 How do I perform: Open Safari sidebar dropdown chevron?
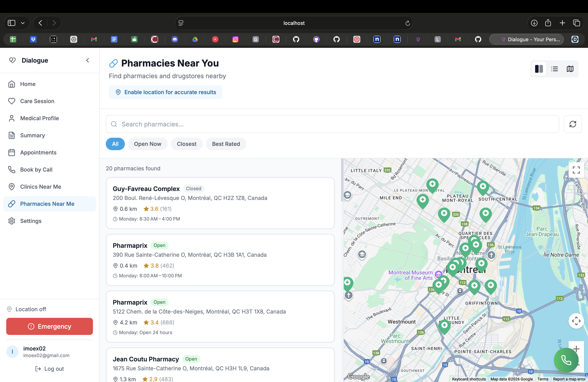click(23, 23)
